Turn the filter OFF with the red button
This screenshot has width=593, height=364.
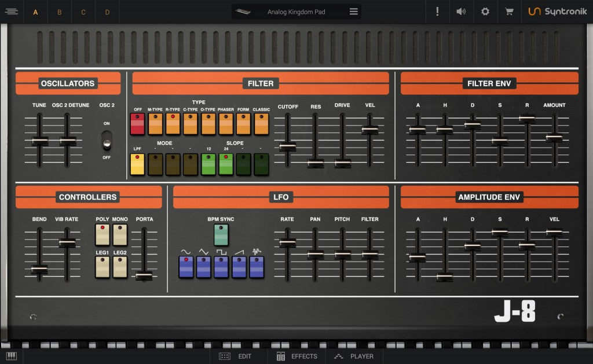point(137,123)
